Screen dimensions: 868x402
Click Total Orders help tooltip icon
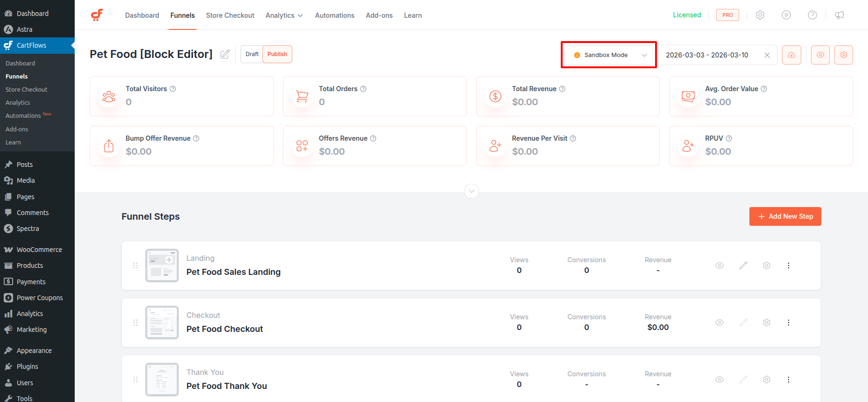click(x=363, y=89)
